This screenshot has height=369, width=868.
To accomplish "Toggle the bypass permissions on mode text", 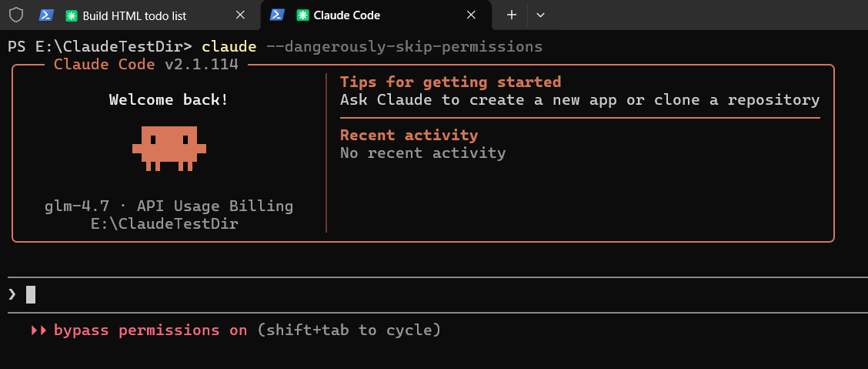I will [x=150, y=330].
